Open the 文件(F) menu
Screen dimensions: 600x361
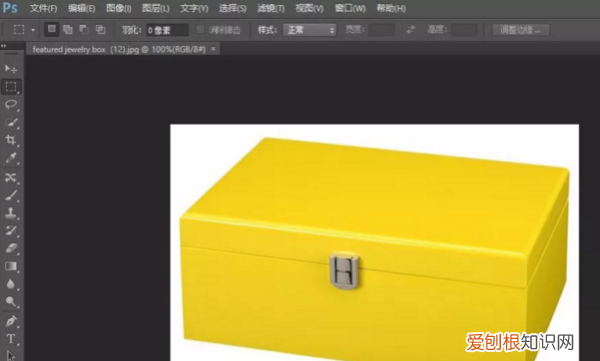point(43,8)
